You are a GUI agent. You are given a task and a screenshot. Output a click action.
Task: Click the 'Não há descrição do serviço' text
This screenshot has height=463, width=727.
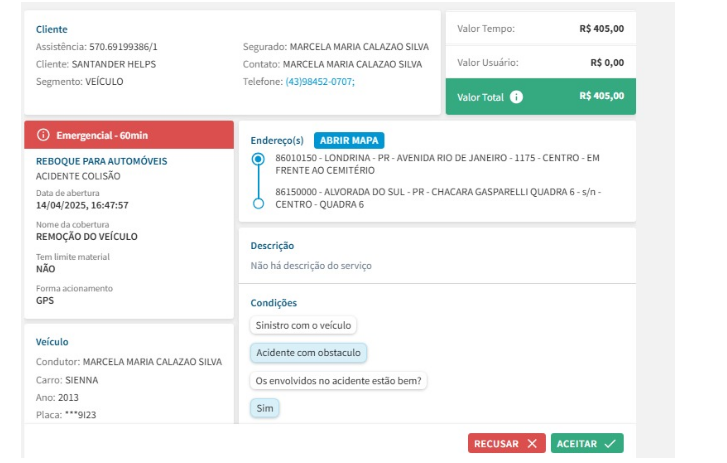point(311,266)
